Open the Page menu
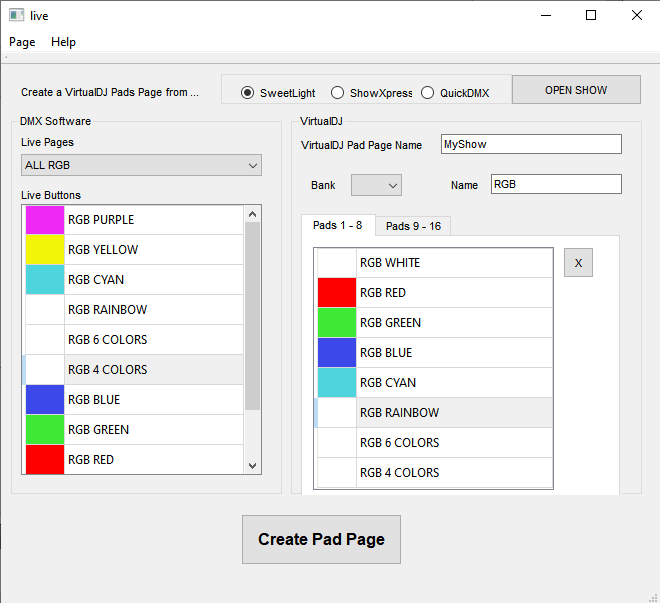 [22, 42]
